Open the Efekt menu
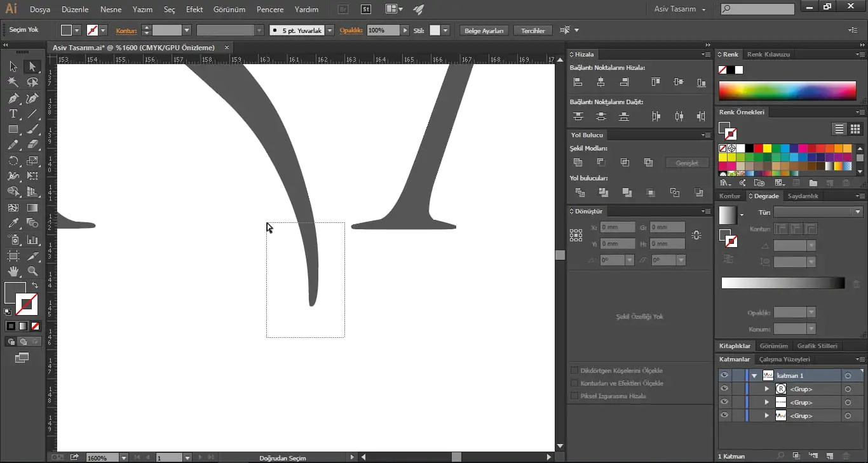Image resolution: width=868 pixels, height=463 pixels. pyautogui.click(x=194, y=10)
